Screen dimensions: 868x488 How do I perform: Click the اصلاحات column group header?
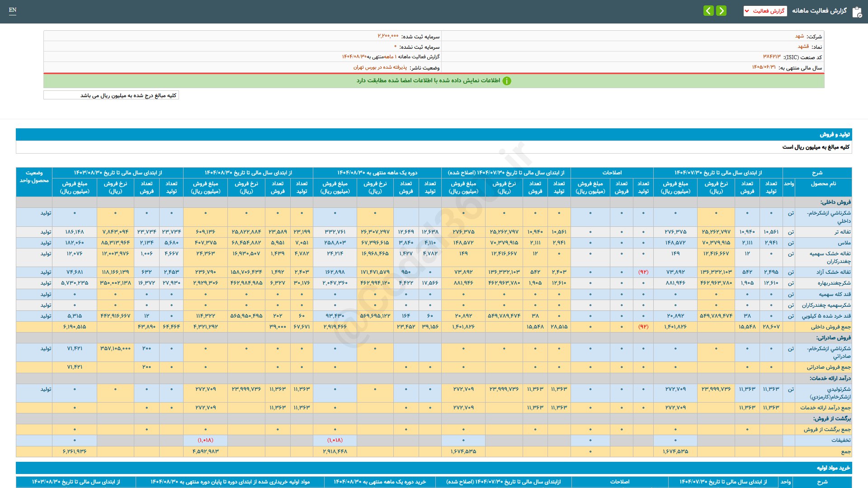612,173
